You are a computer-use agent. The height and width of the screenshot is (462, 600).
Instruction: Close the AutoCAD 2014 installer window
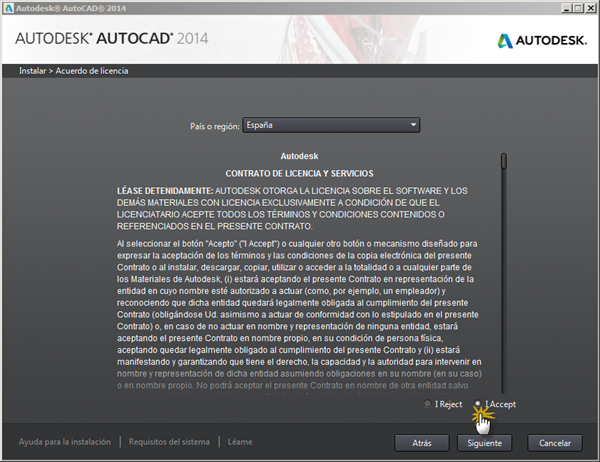(590, 8)
